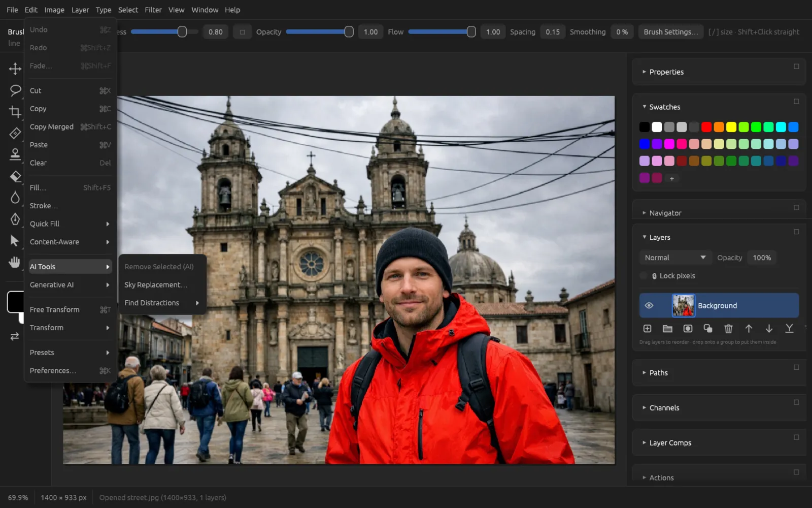Enable the Lock pixels checkbox

click(x=644, y=276)
